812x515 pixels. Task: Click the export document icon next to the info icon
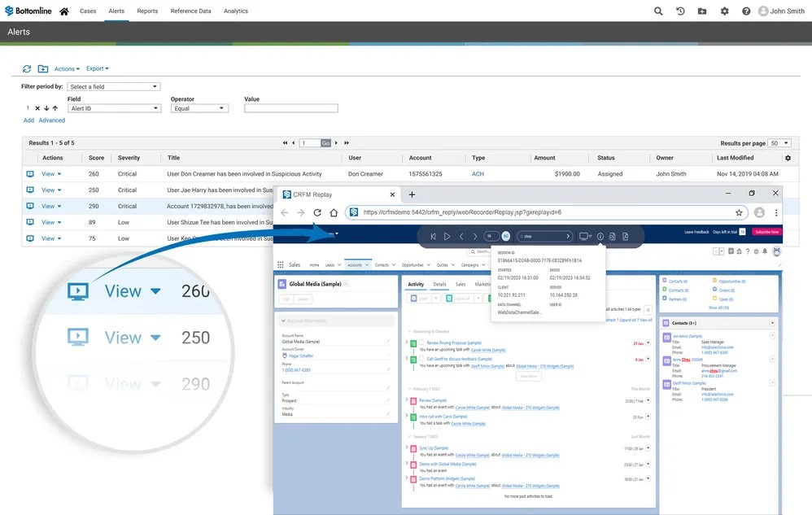point(612,236)
